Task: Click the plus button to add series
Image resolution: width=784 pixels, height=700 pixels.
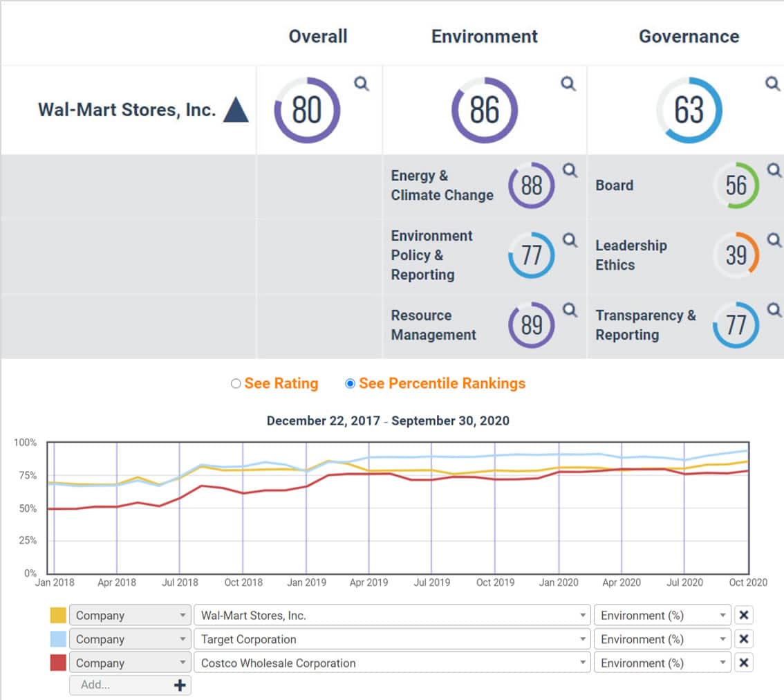Action: [180, 685]
